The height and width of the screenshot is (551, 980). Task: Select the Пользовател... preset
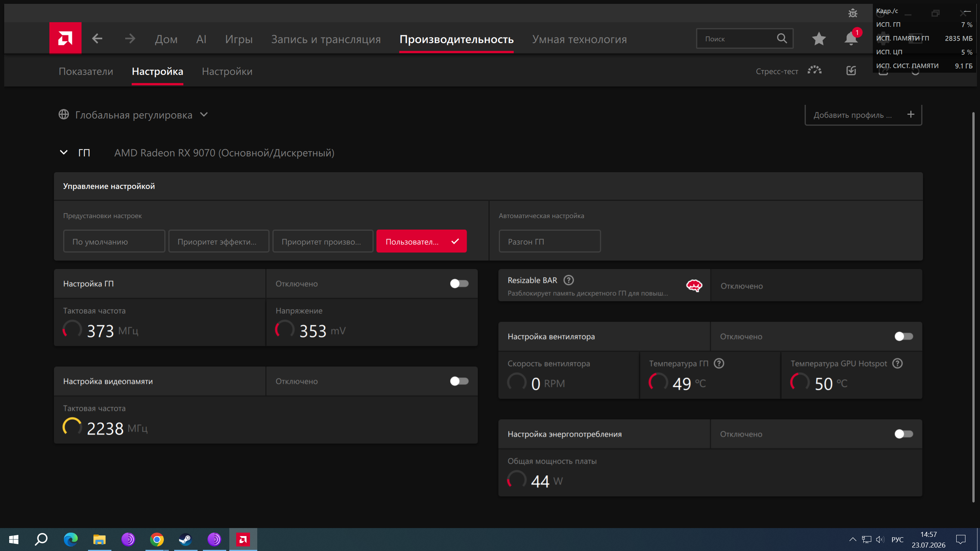[x=421, y=241]
